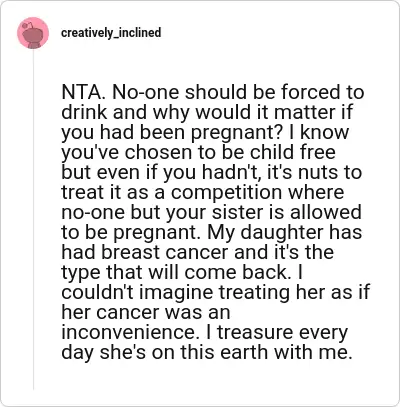Click the phrase "I treasure every"

pyautogui.click(x=278, y=332)
